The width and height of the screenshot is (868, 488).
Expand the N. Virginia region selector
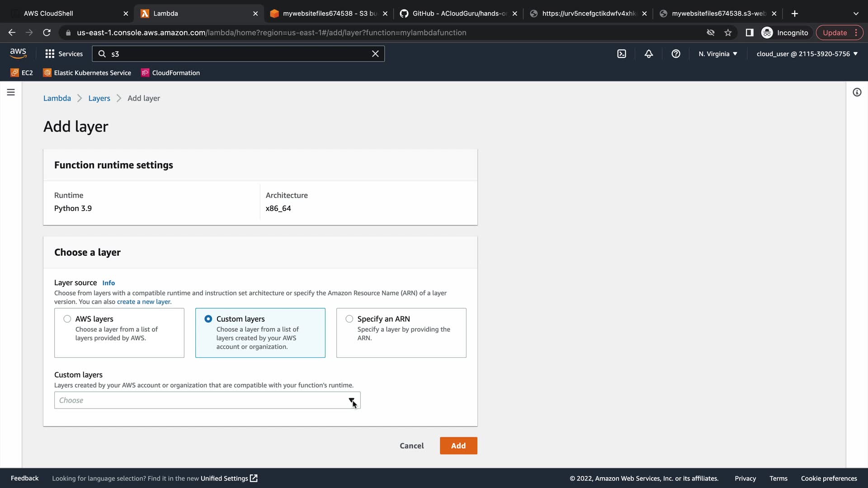pos(718,54)
